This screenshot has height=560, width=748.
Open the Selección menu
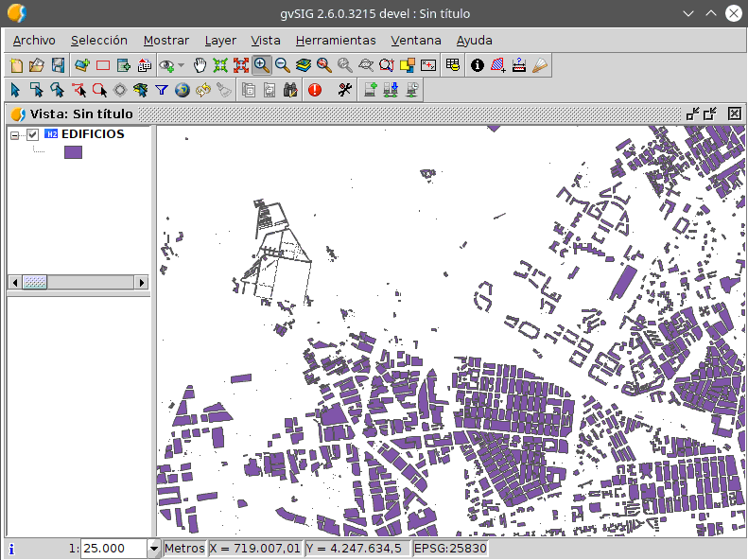[99, 41]
